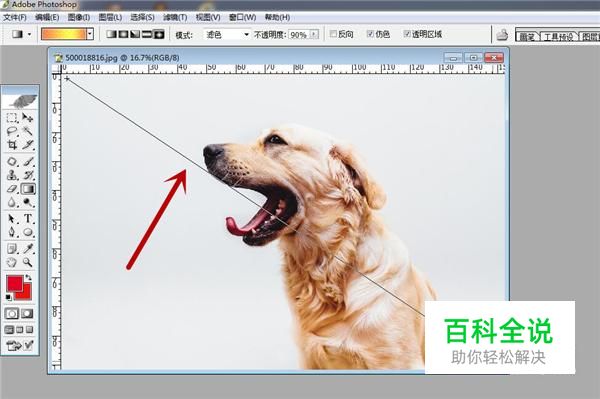Open the 编辑(E) menu

coord(47,18)
